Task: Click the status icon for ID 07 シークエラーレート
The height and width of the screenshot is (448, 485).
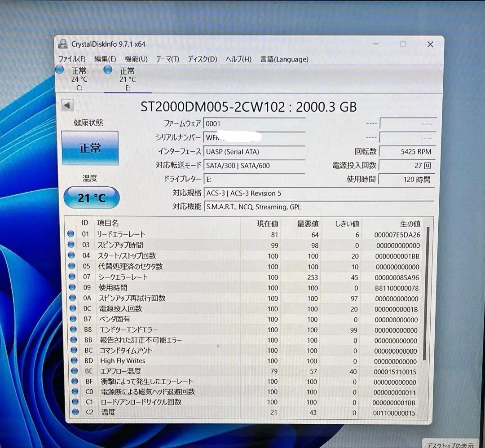Action: 72,277
